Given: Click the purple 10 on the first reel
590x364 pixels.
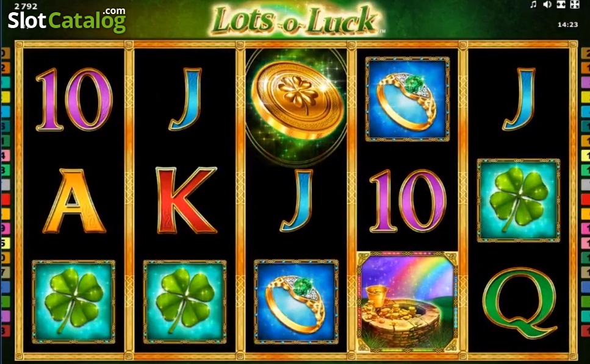Looking at the screenshot, I should (74, 99).
